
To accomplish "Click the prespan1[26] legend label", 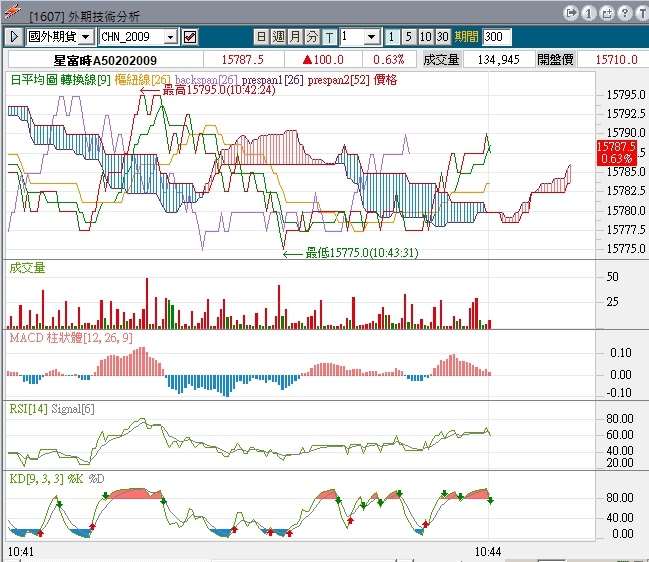I will [273, 80].
